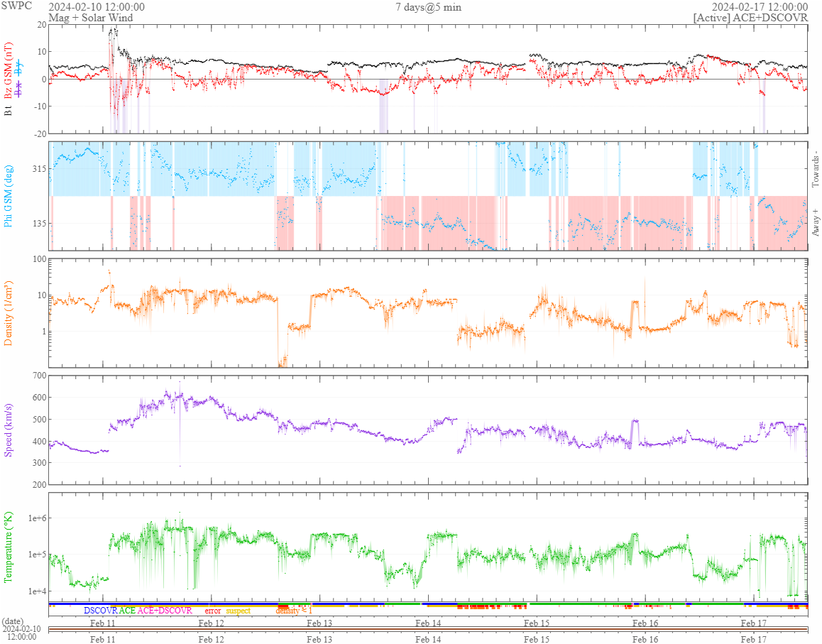Click the Phi GSM (deg) axis label

[9, 196]
